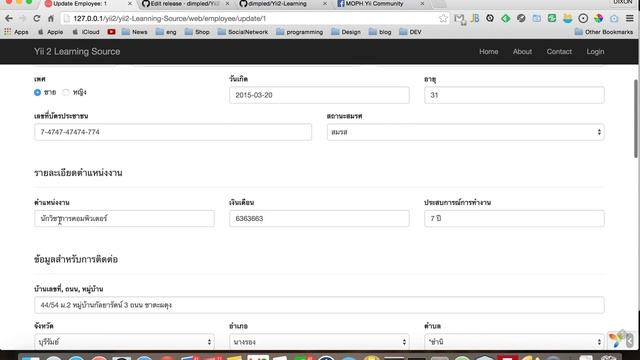Bookmark this page with the star icon

click(x=443, y=18)
